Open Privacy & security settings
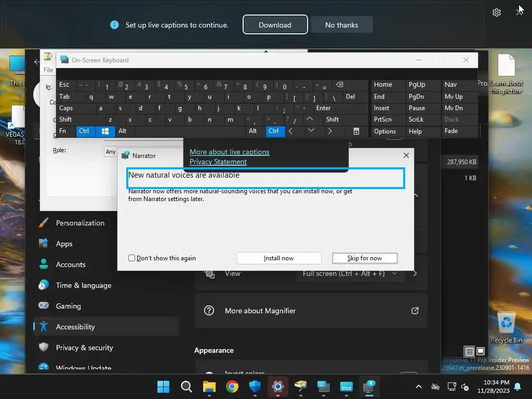This screenshot has width=532, height=399. point(84,348)
